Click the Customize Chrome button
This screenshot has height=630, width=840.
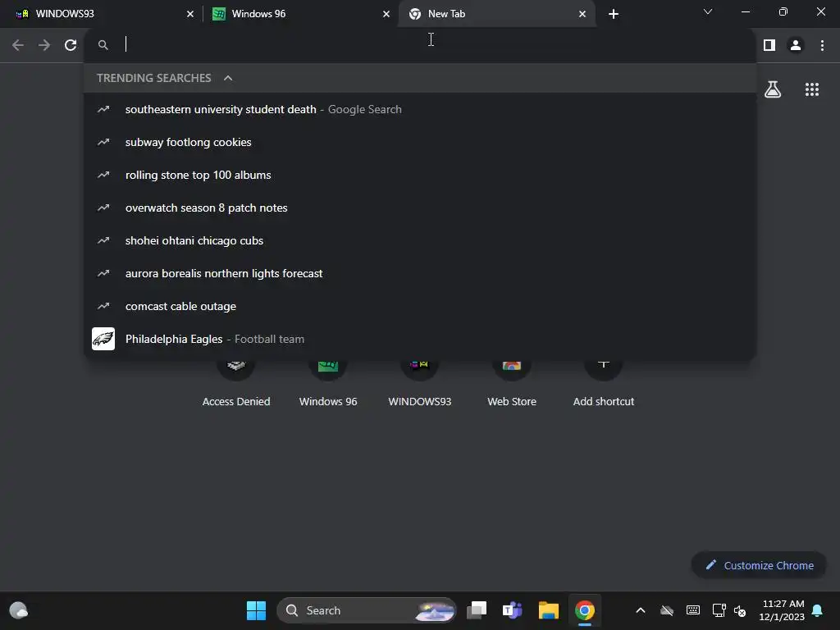pyautogui.click(x=759, y=565)
